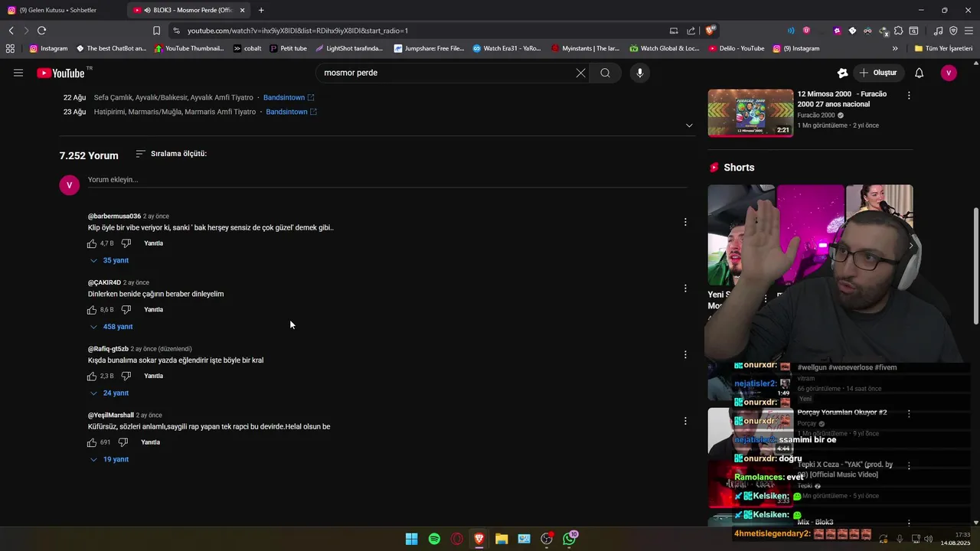The height and width of the screenshot is (551, 980).
Task: Open the Bandsintown link for the 23 Ağu concert
Action: click(x=292, y=112)
